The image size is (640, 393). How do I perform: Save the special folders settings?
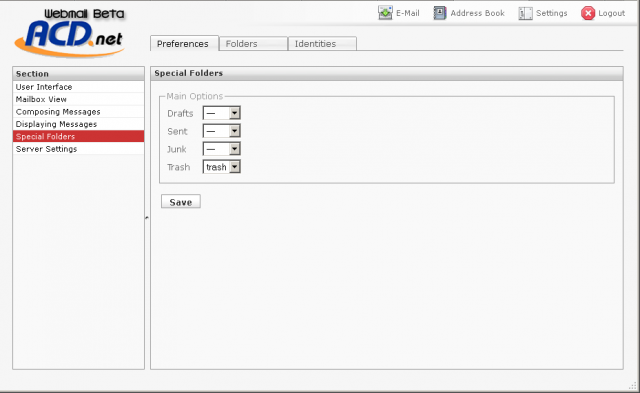181,202
